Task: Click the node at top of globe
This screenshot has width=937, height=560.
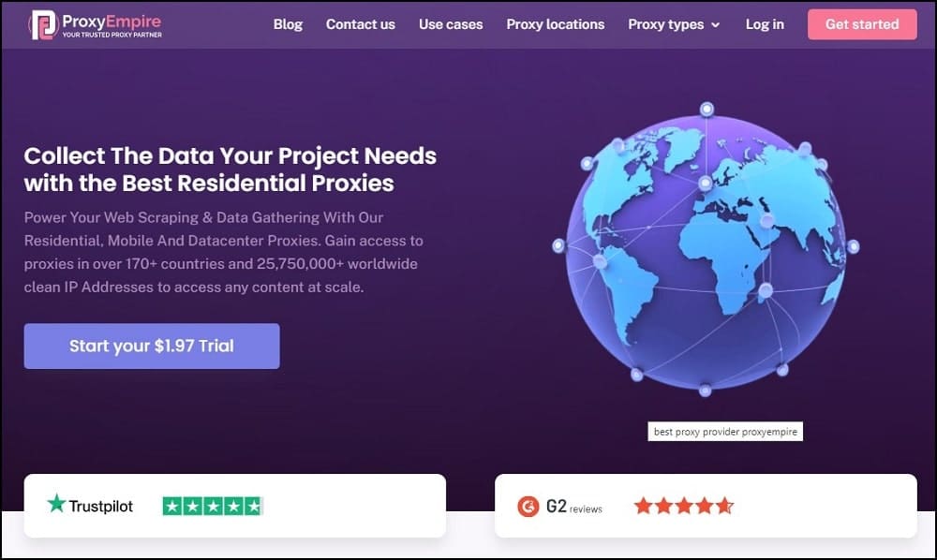Action: 706,110
